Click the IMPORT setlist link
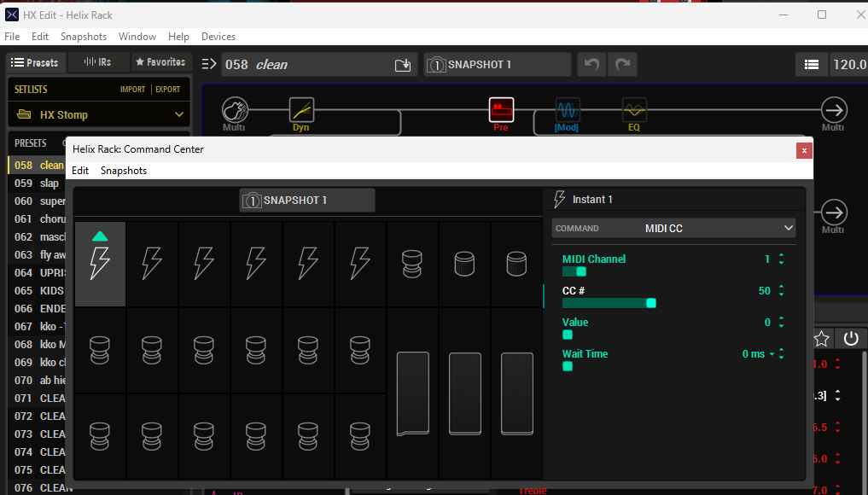The image size is (868, 495). pos(132,90)
